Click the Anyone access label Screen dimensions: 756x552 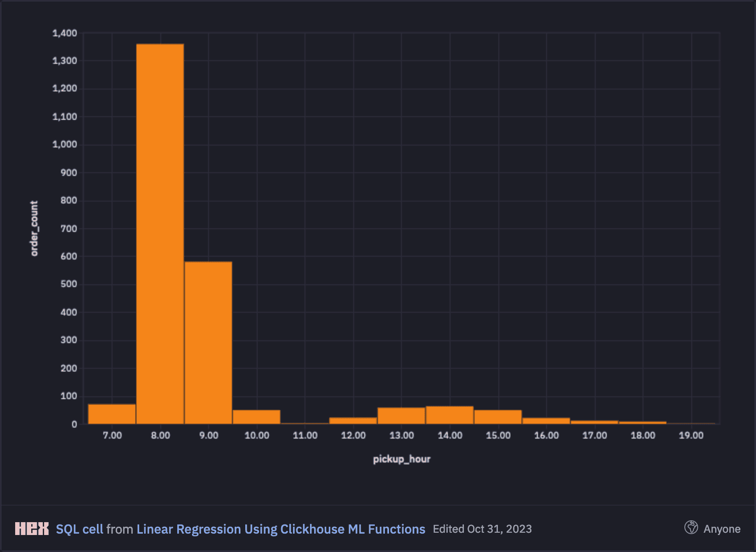(722, 529)
